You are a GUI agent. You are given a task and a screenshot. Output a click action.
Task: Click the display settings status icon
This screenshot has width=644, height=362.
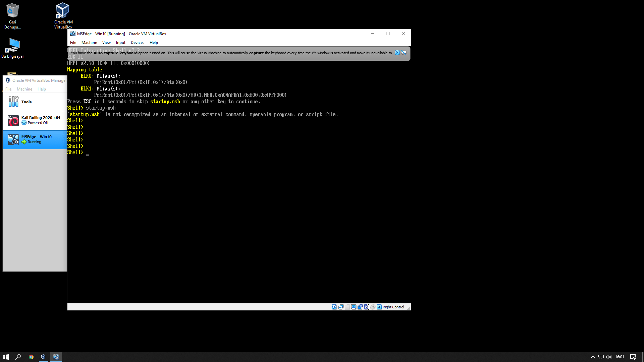(x=354, y=307)
